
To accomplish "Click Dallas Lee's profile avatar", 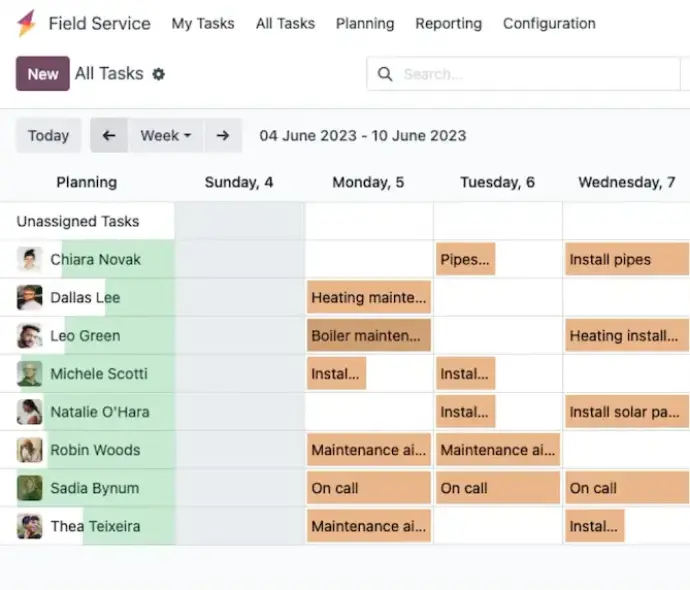I will [29, 297].
